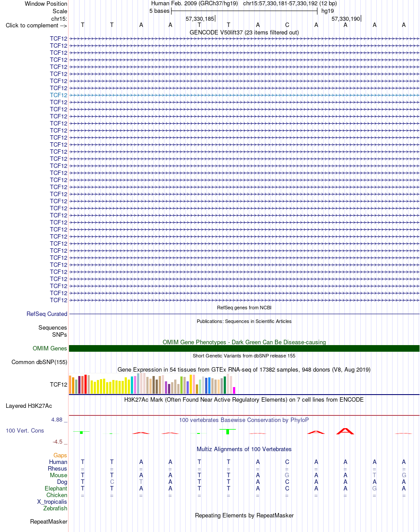Click the gray 'G' mismatch in the Elephant row
This screenshot has height=532, width=420.
click(x=374, y=489)
